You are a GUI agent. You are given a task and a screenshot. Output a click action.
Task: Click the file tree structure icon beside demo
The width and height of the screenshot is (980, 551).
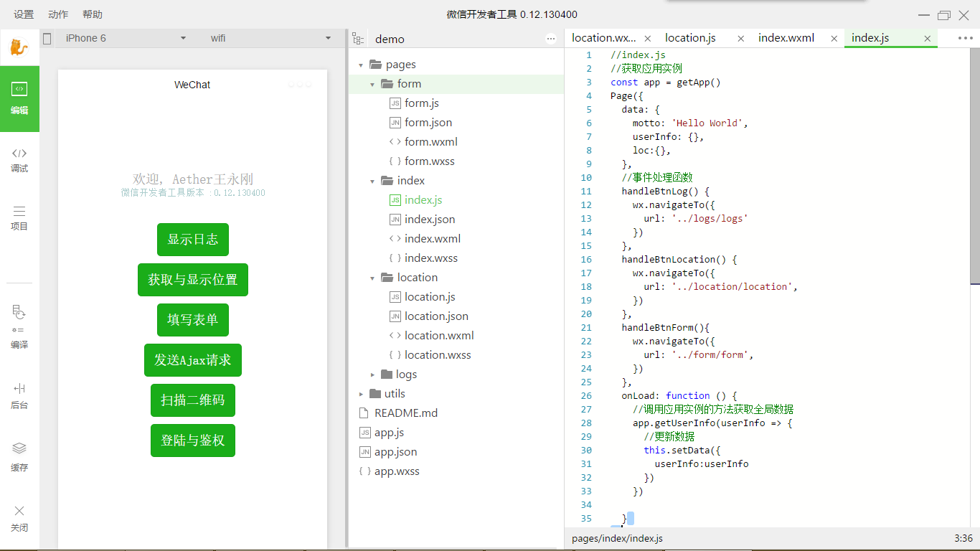[358, 39]
